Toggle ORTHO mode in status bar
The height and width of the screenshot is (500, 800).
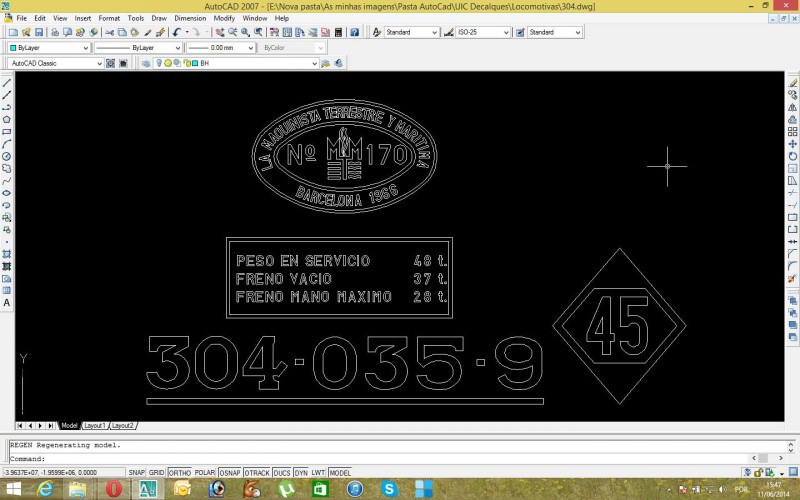179,473
